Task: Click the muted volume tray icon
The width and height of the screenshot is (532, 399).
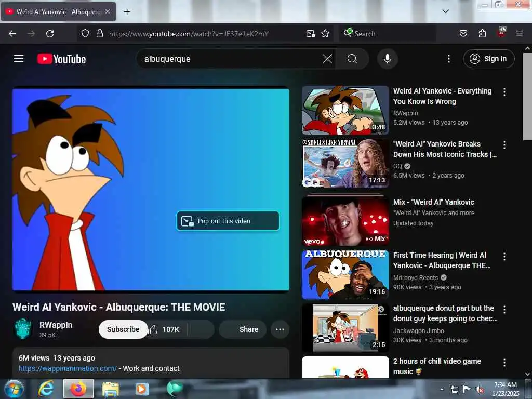Action: (x=480, y=390)
